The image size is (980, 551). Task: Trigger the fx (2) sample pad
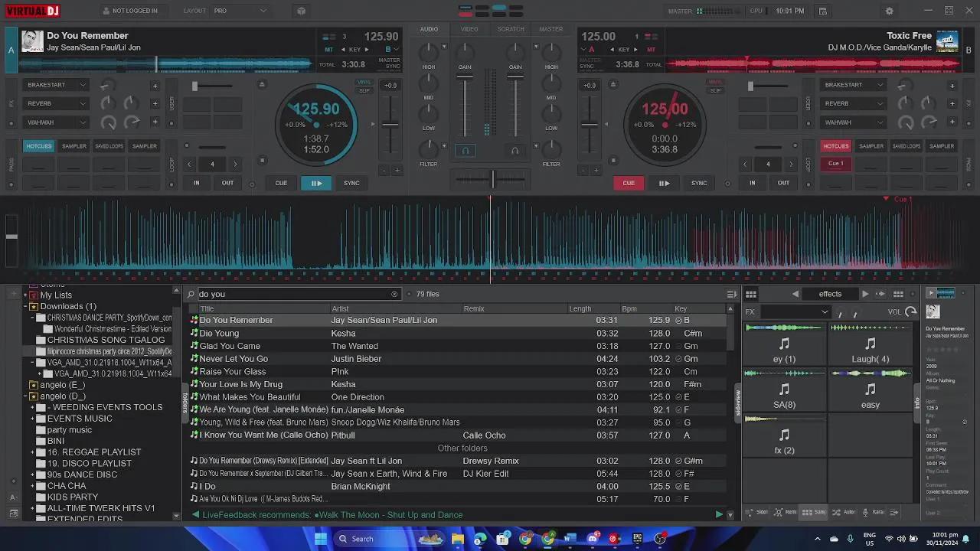pos(784,436)
